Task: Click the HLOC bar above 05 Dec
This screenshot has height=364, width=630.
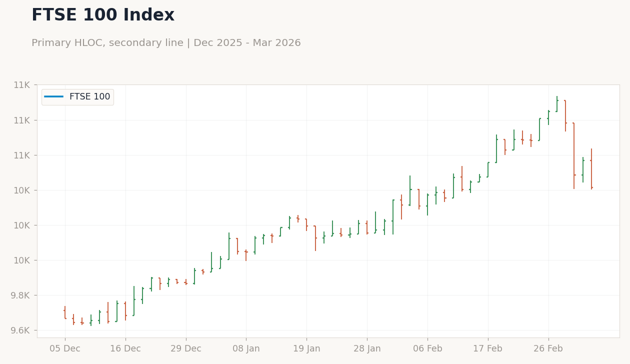Action: click(x=65, y=312)
